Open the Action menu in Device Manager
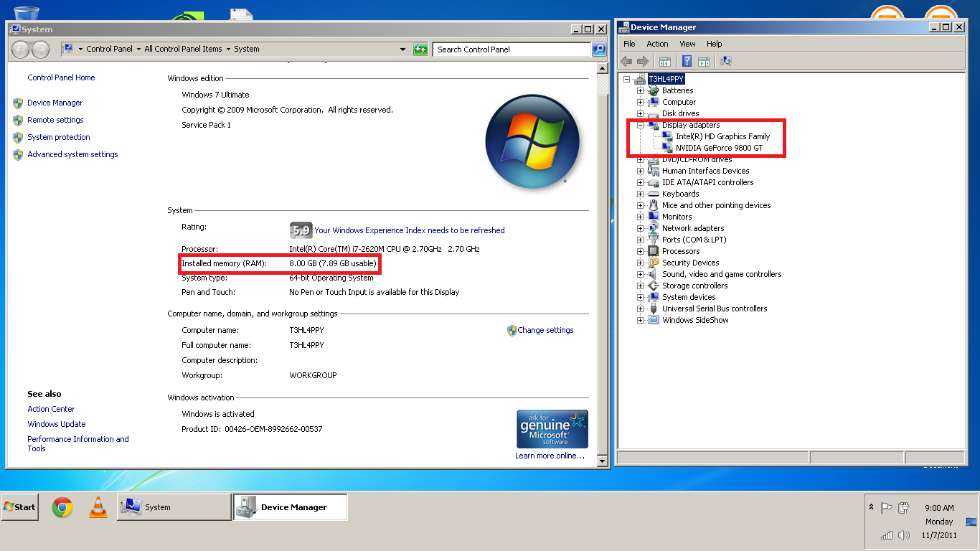Screen dimensions: 980x551 coord(657,44)
